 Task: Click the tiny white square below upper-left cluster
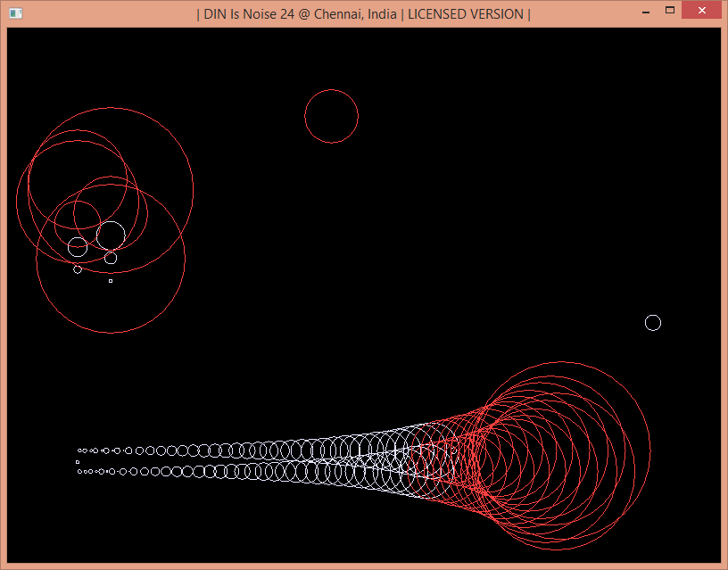pyautogui.click(x=111, y=281)
